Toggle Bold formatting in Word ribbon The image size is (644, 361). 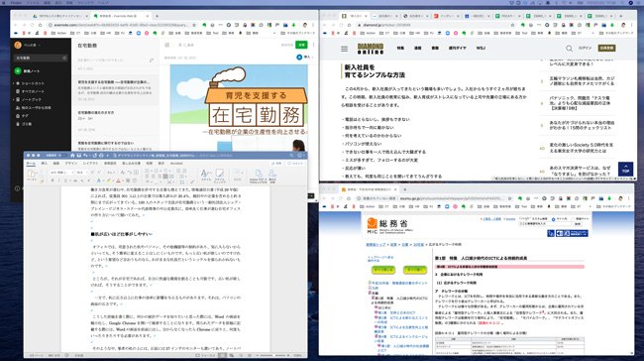pyautogui.click(x=53, y=180)
